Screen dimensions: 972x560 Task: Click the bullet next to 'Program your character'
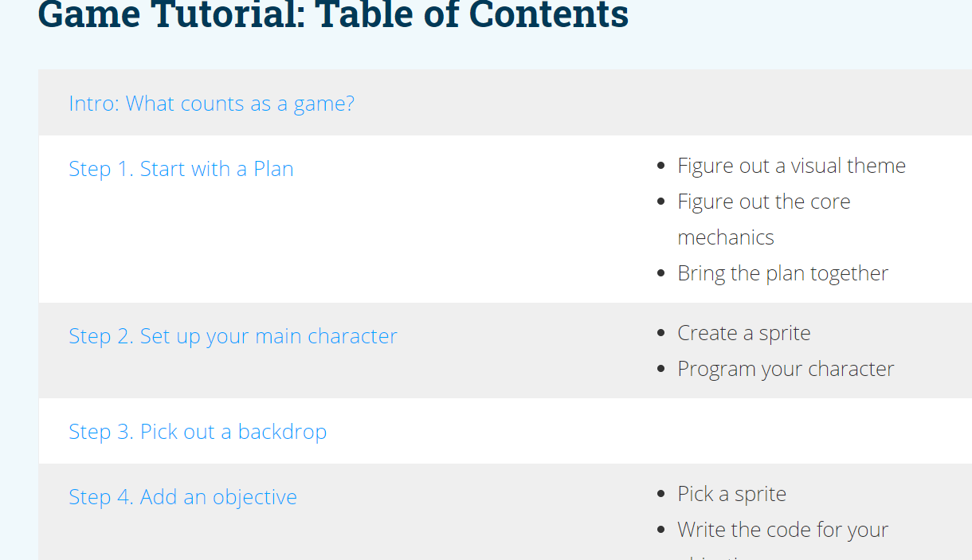pos(661,370)
